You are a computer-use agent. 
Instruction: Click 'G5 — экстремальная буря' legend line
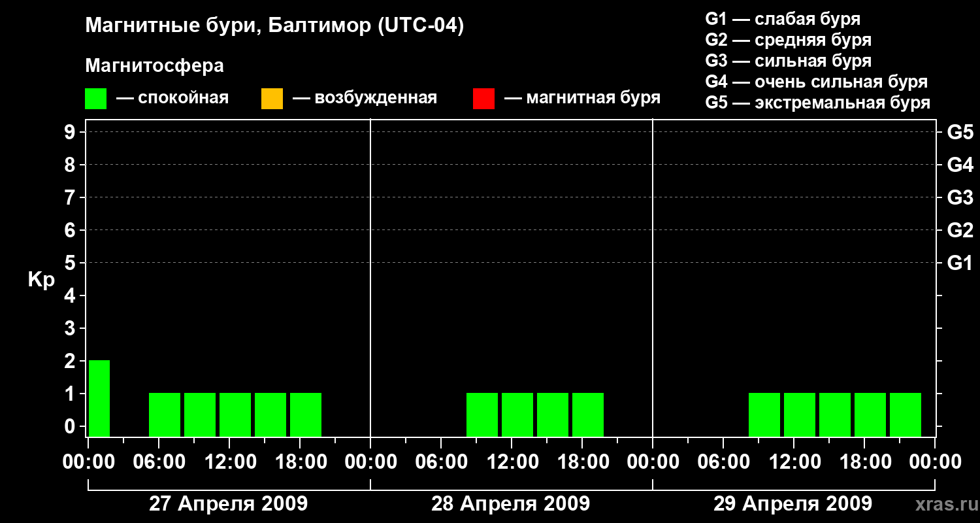818,103
